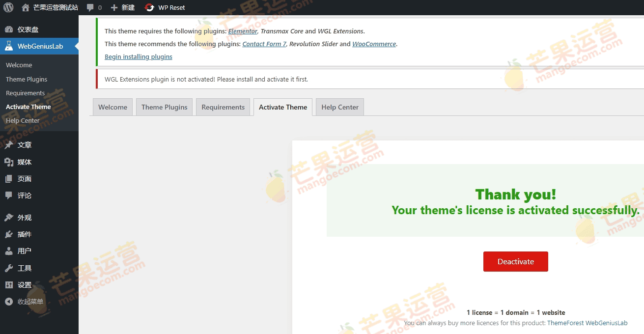
Task: Click 'Transmax Core' plugin name text
Action: (282, 31)
